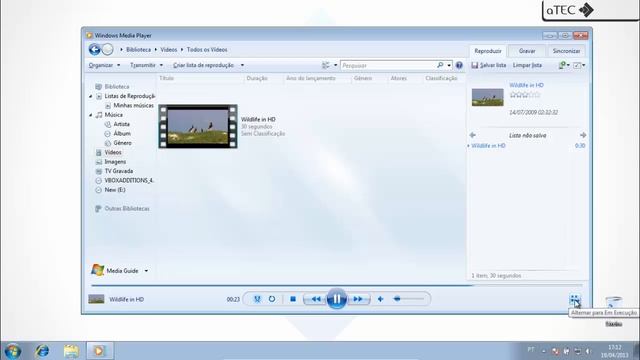This screenshot has width=640, height=360.
Task: Collapse the Listas de Reprodução node
Action: point(91,96)
